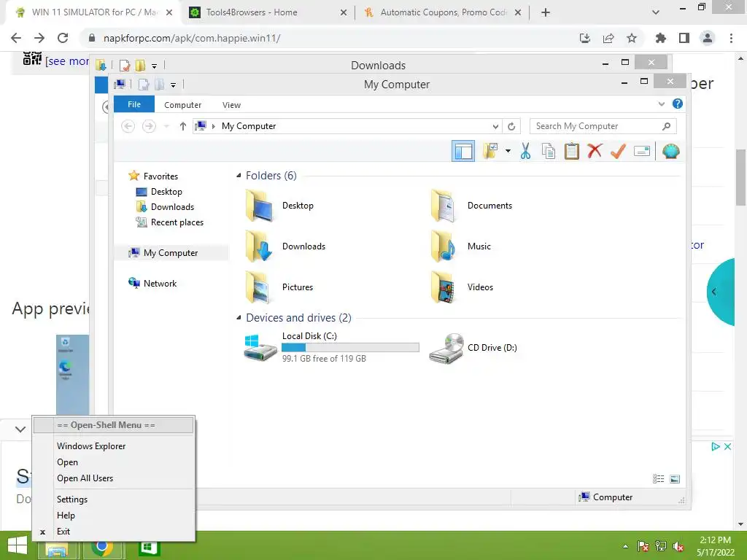Open Settings from Open-Shell menu
Image resolution: width=747 pixels, height=560 pixels.
pos(114,499)
